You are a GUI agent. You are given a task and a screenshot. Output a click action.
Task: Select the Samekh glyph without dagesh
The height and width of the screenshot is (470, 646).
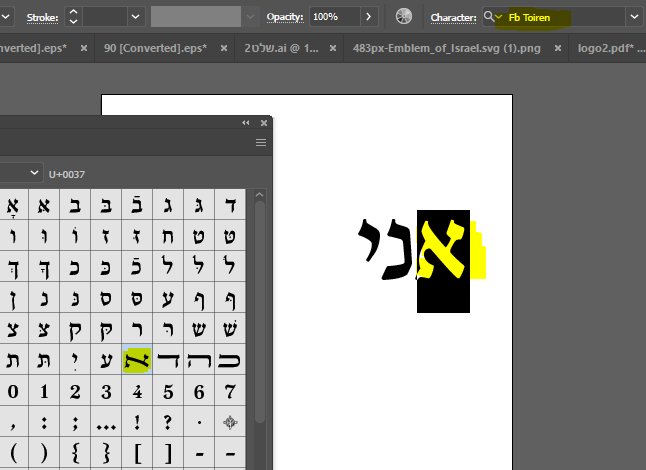(106, 297)
